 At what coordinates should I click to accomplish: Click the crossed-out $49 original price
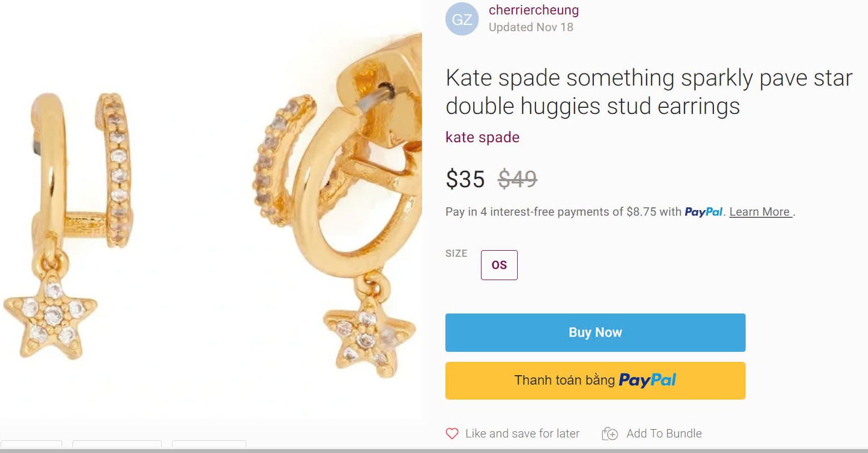(x=517, y=179)
